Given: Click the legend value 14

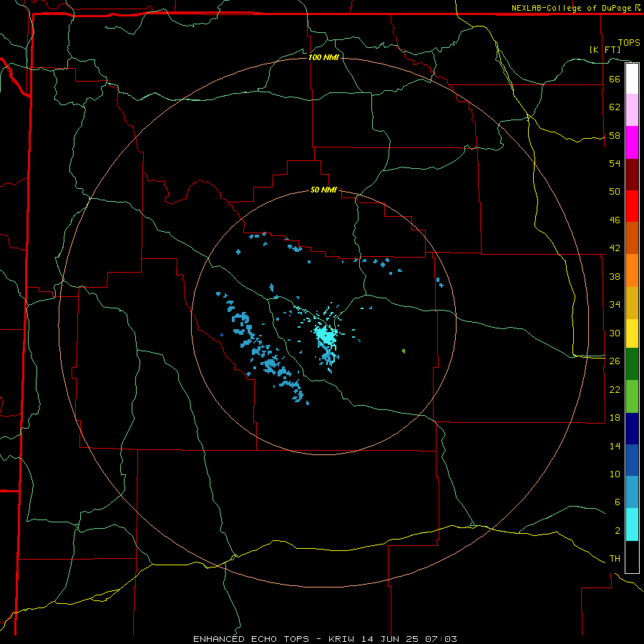Looking at the screenshot, I should [615, 446].
